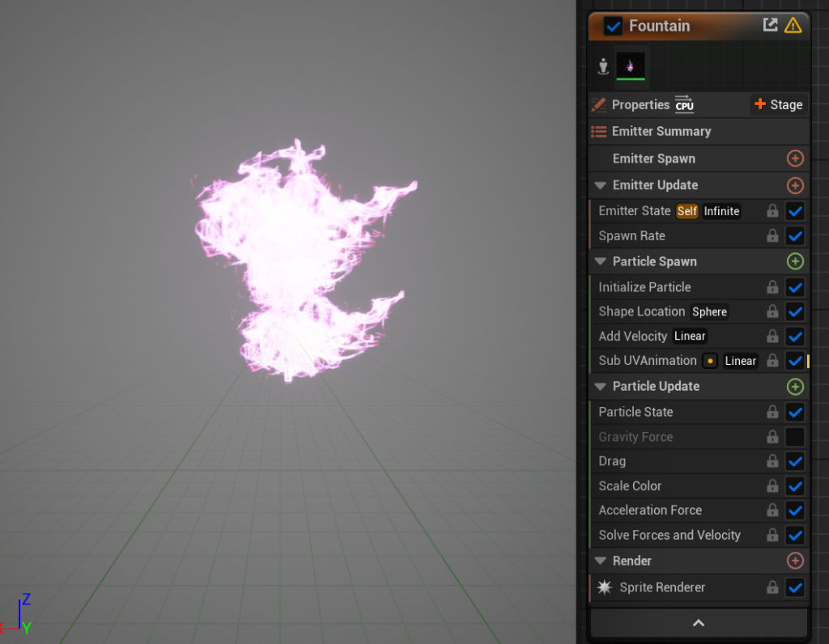This screenshot has height=644, width=829.
Task: Collapse the Emitter Update section
Action: [x=600, y=185]
